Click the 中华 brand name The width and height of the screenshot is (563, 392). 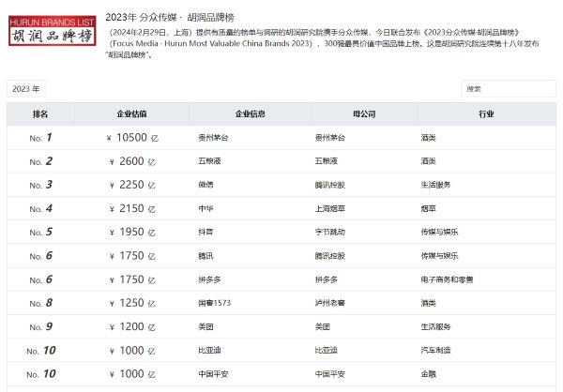pos(205,208)
